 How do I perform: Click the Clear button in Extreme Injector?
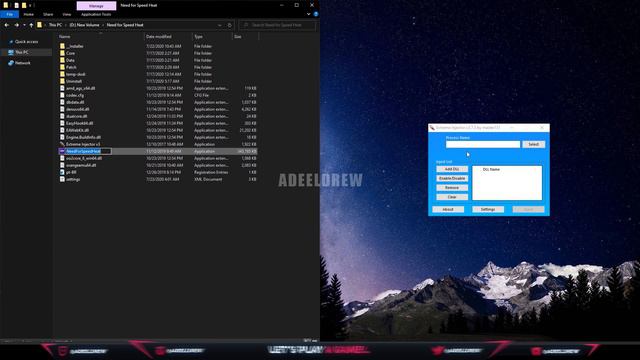(452, 197)
